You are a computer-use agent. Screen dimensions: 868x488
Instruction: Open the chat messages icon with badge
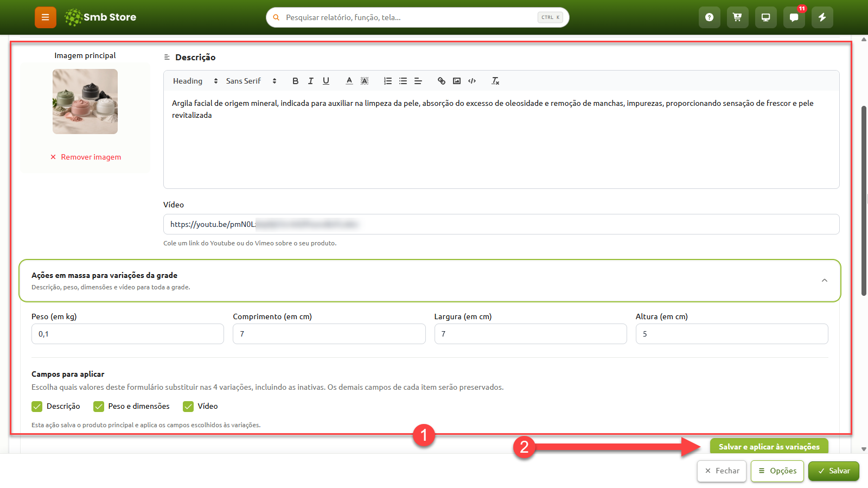[794, 17]
